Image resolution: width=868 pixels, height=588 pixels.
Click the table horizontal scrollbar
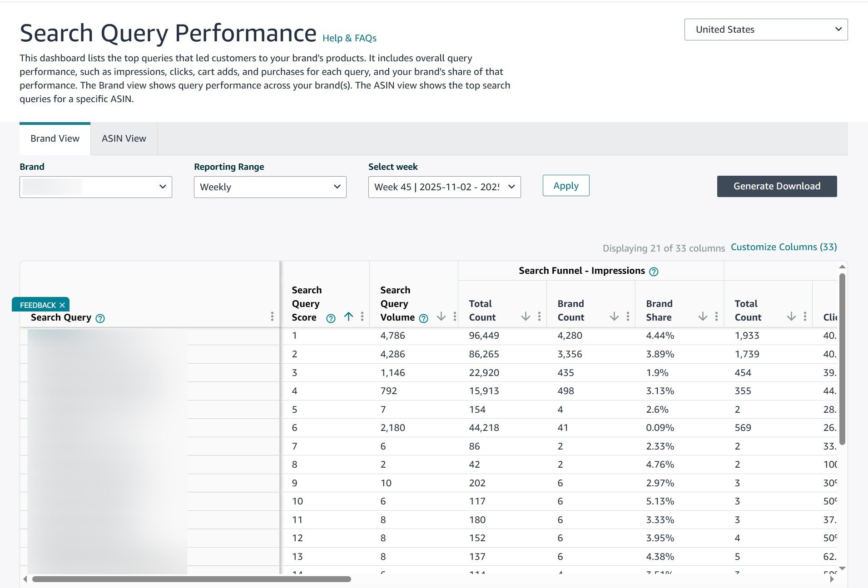[191, 579]
